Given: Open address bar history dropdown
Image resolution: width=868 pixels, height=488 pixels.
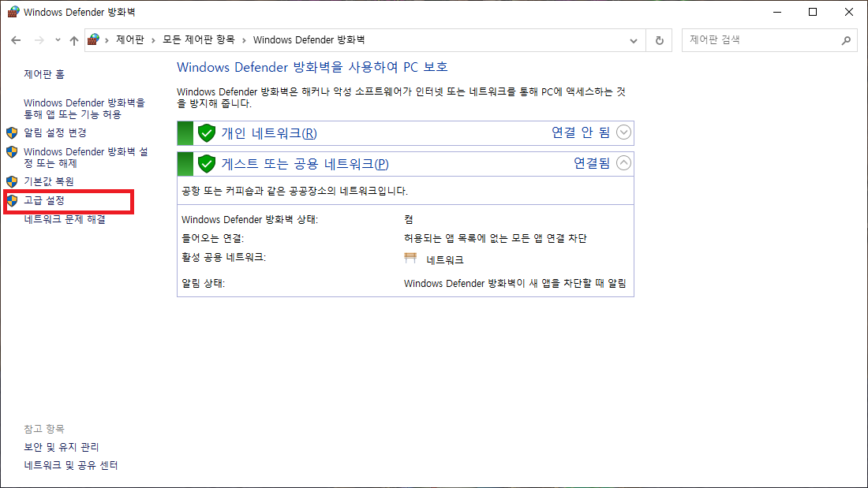Looking at the screenshot, I should pyautogui.click(x=634, y=40).
